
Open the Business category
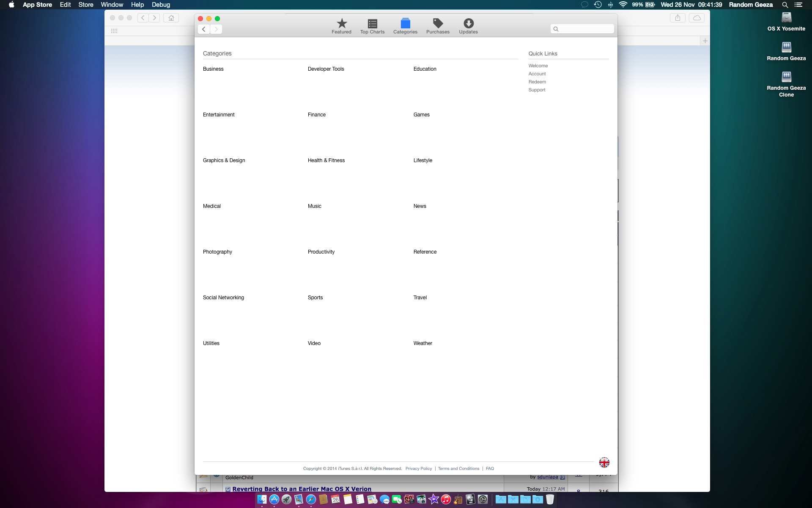point(213,69)
